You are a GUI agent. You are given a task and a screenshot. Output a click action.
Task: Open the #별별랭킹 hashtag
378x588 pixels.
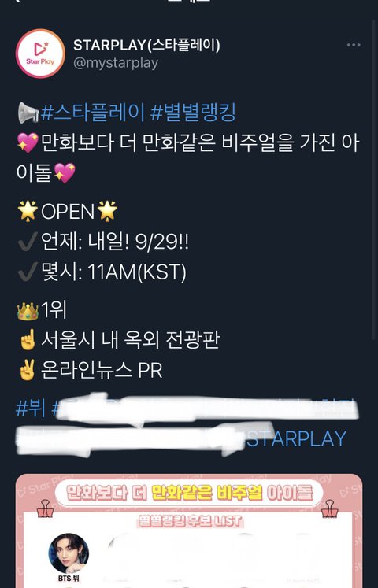pyautogui.click(x=193, y=113)
